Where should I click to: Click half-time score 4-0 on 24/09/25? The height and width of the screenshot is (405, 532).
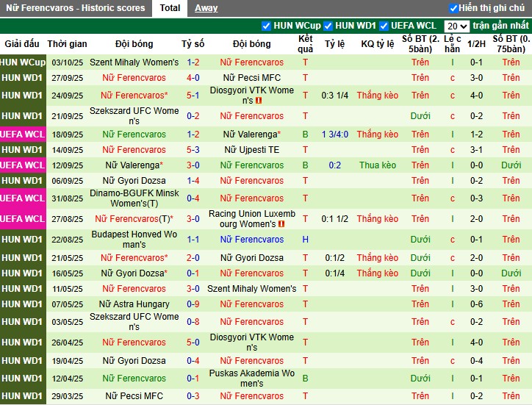point(476,96)
